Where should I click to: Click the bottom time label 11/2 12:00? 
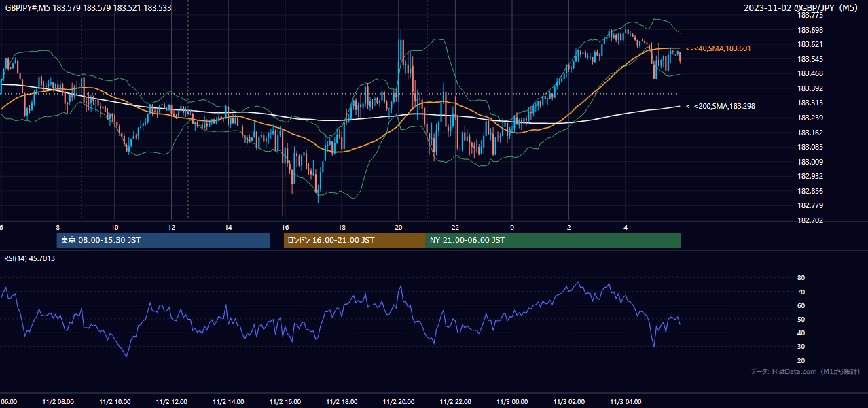[172, 402]
